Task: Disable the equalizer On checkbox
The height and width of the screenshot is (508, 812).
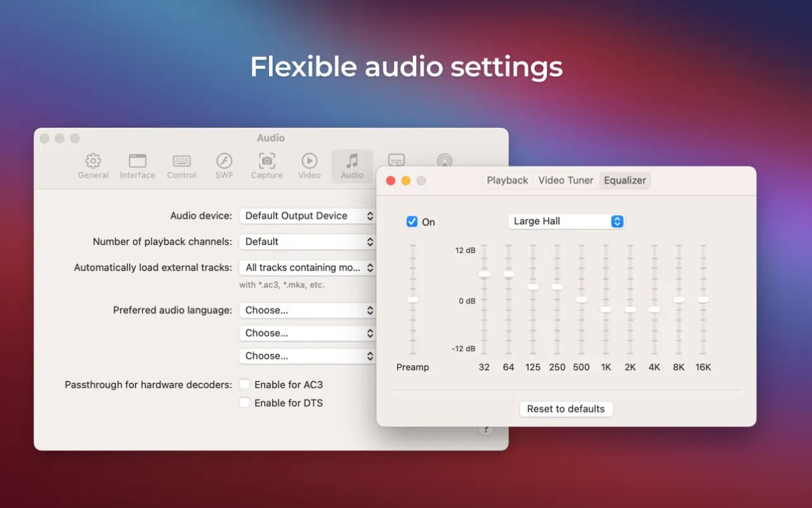Action: pos(412,222)
